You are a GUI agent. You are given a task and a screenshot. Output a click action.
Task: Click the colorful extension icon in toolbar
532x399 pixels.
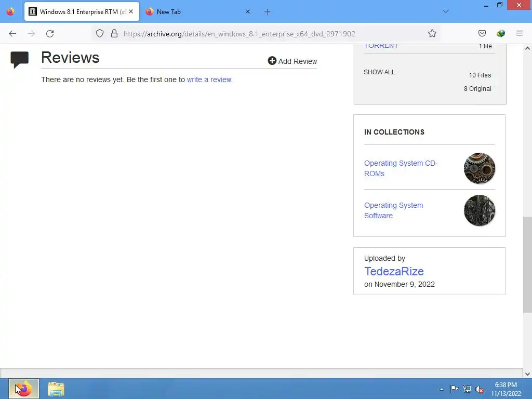coord(500,33)
